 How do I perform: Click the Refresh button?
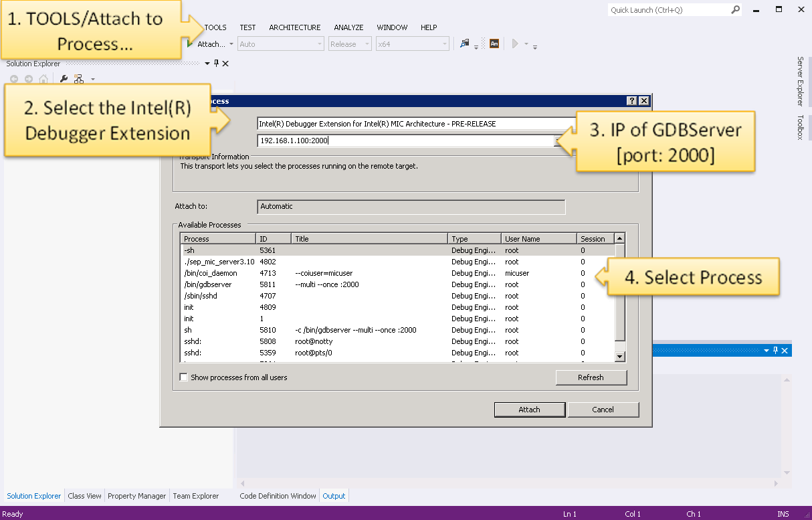[x=591, y=377]
